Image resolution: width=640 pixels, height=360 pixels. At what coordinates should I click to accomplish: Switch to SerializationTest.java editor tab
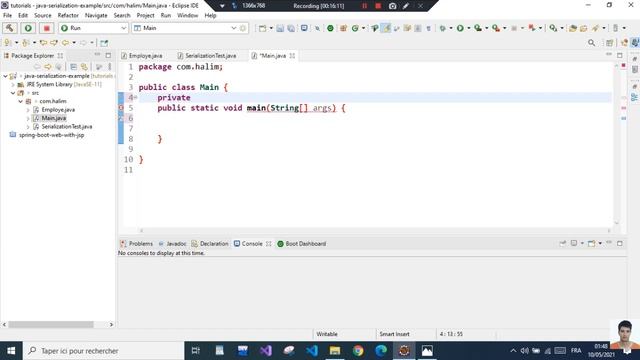point(211,56)
